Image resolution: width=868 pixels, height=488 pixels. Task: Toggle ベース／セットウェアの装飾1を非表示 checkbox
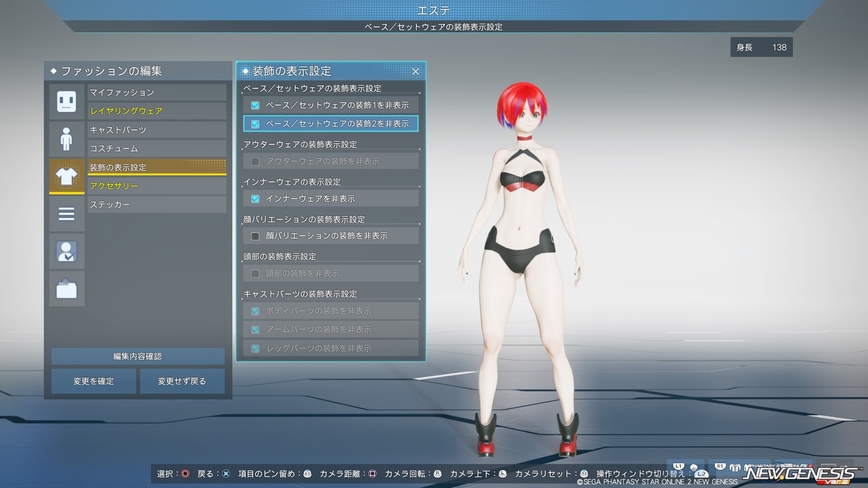(x=255, y=106)
